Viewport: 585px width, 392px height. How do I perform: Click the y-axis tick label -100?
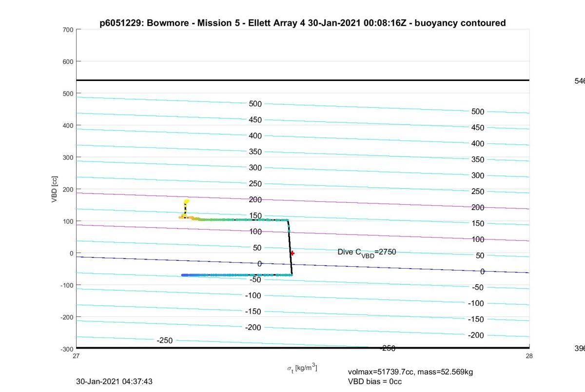(x=66, y=285)
